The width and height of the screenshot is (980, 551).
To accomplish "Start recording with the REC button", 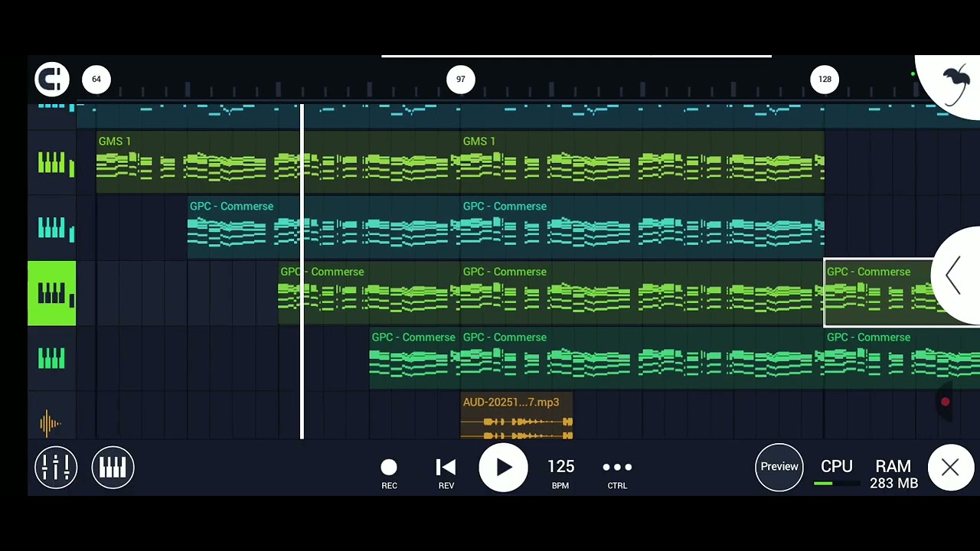I will (x=389, y=473).
